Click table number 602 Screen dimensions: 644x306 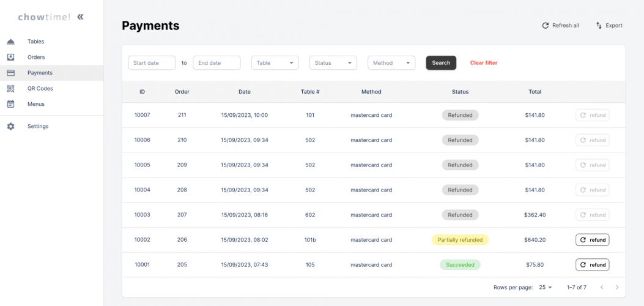click(310, 215)
